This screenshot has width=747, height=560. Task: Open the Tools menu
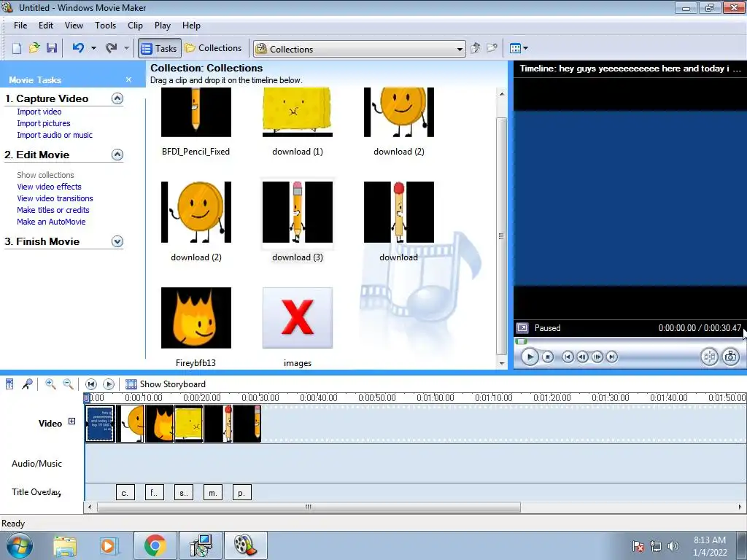105,26
